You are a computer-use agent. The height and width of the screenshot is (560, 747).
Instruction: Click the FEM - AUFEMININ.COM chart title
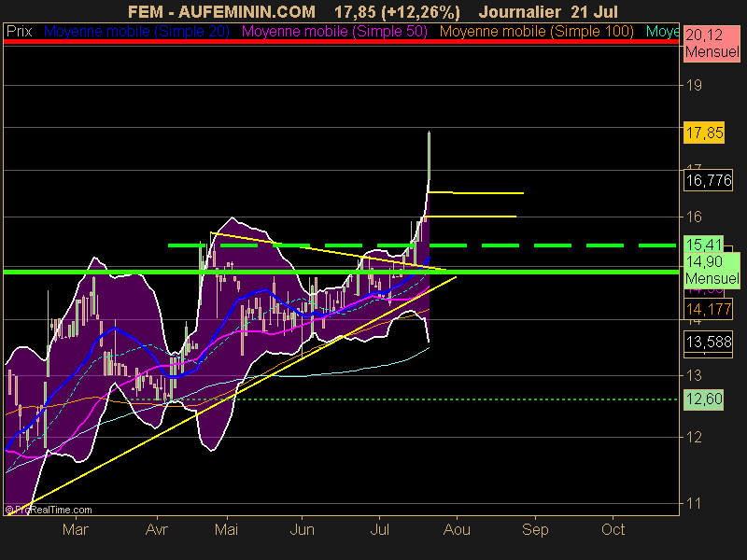click(x=221, y=11)
